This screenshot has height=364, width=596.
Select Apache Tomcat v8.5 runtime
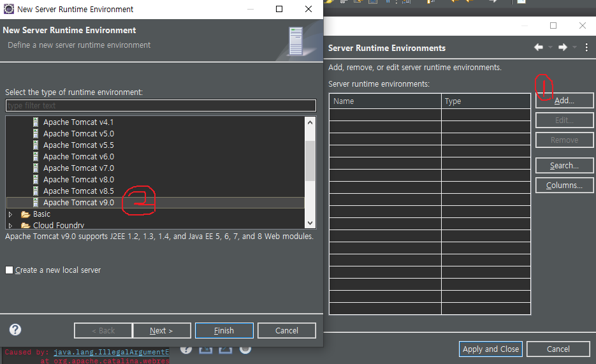(78, 191)
